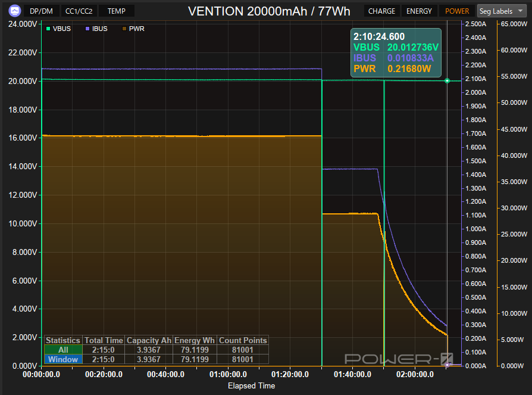Viewport: 532px width, 395px height.
Task: Click the IBUS cursor marker near zero
Action: pyautogui.click(x=447, y=365)
